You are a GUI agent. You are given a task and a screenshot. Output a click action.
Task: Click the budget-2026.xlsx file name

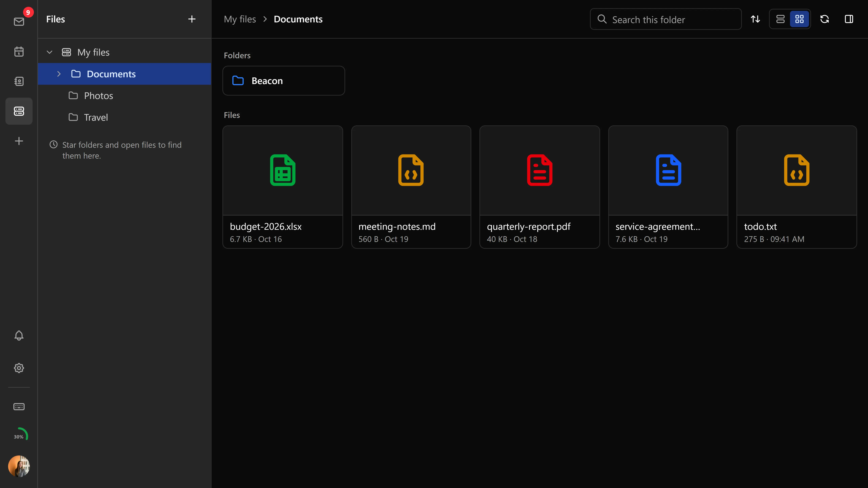[265, 227]
